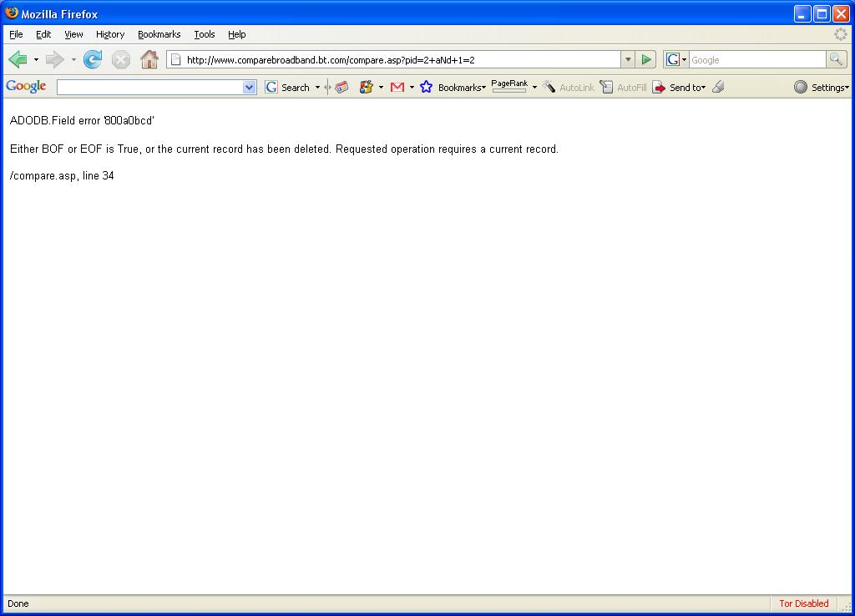Reload the current page
The height and width of the screenshot is (616, 855).
click(x=93, y=59)
